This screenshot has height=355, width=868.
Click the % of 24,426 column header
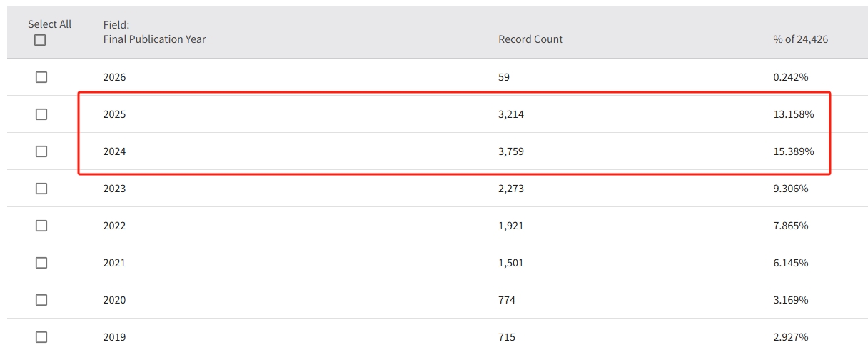tap(800, 39)
